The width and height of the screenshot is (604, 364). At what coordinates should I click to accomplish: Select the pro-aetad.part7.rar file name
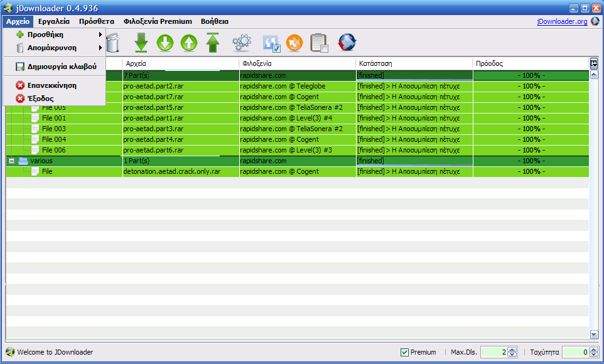(x=153, y=97)
